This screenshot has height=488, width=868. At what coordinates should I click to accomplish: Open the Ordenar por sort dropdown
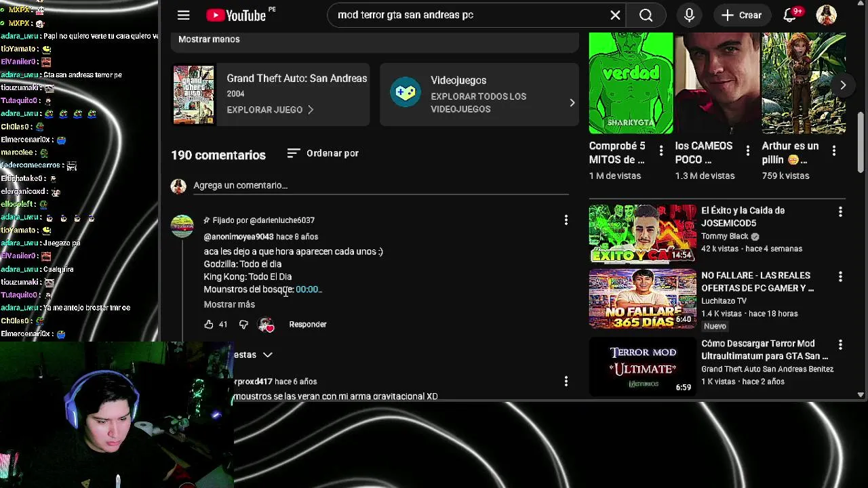coord(323,153)
